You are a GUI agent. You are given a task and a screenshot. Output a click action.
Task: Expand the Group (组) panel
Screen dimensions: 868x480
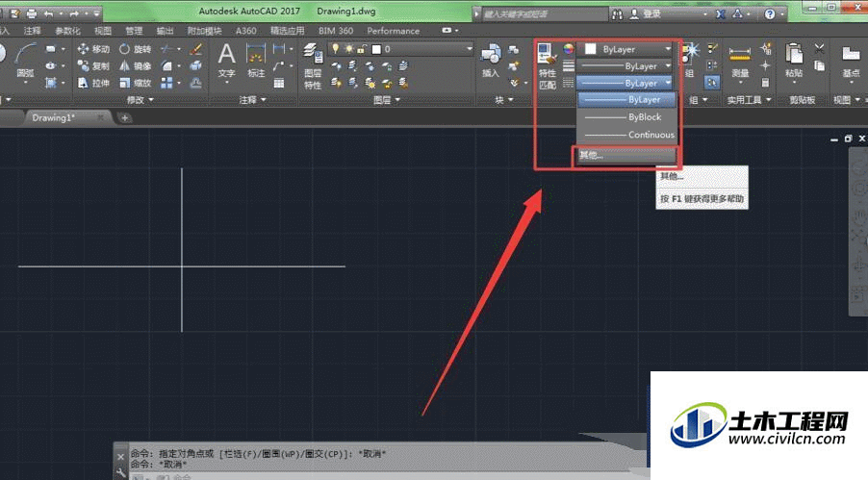[x=699, y=100]
